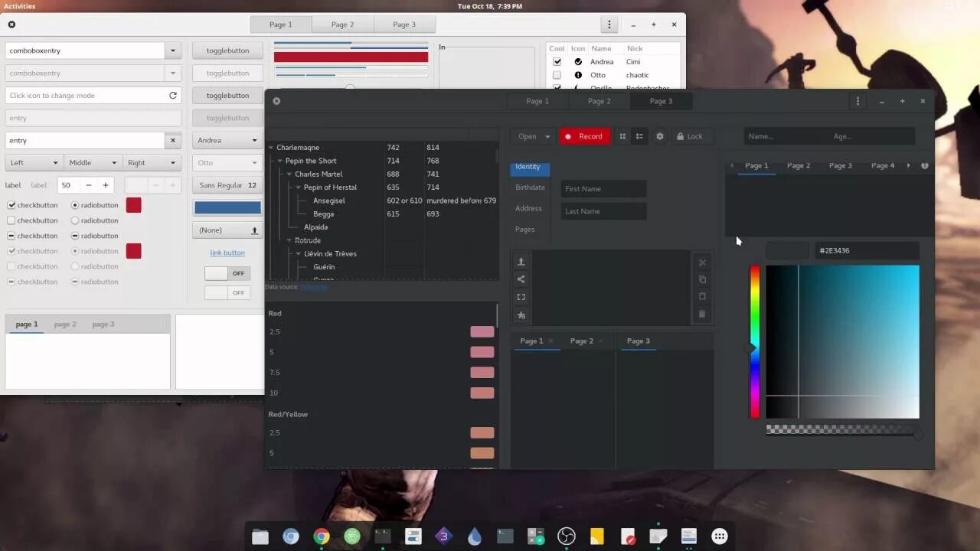
Task: Click the red Record button
Action: 585,136
